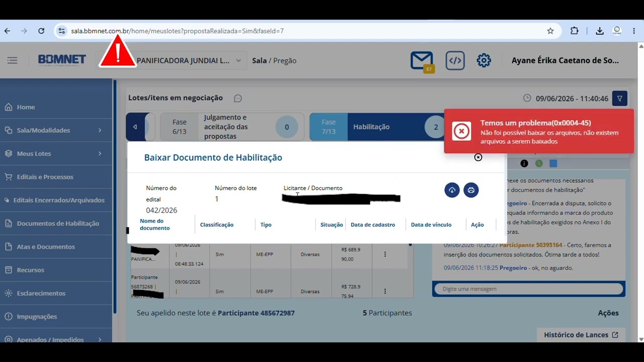Sort by Nome do documento column
644x362 pixels.
(x=155, y=224)
